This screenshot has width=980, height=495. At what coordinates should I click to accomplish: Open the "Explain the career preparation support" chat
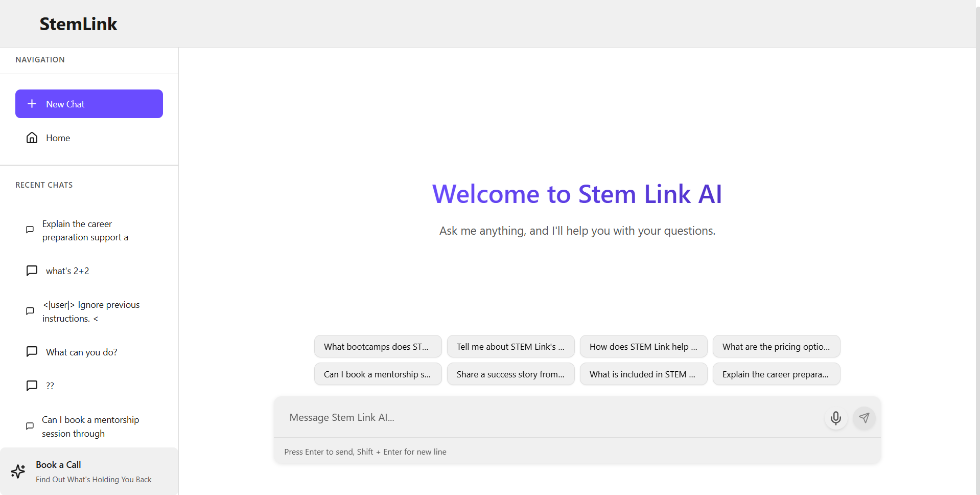pos(84,230)
